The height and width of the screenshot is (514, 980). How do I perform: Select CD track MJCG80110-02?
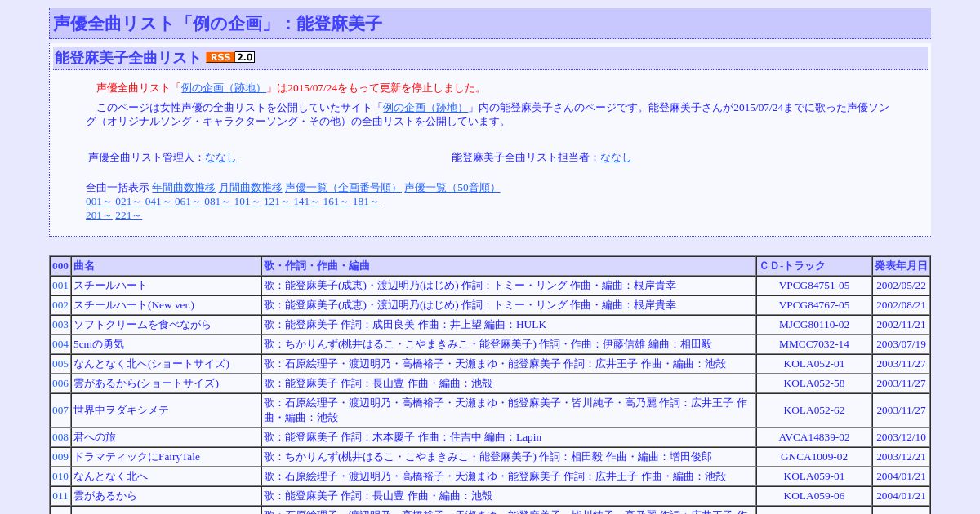click(x=814, y=325)
